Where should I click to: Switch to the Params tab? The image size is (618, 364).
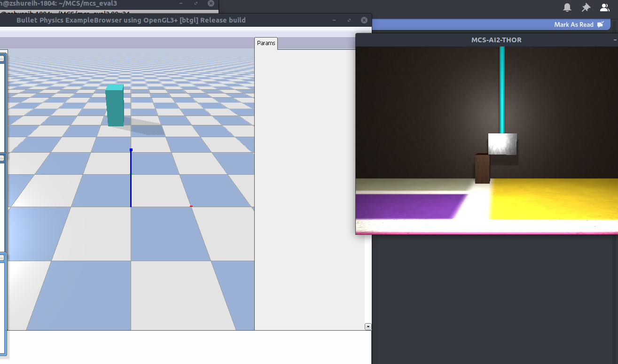coord(266,43)
